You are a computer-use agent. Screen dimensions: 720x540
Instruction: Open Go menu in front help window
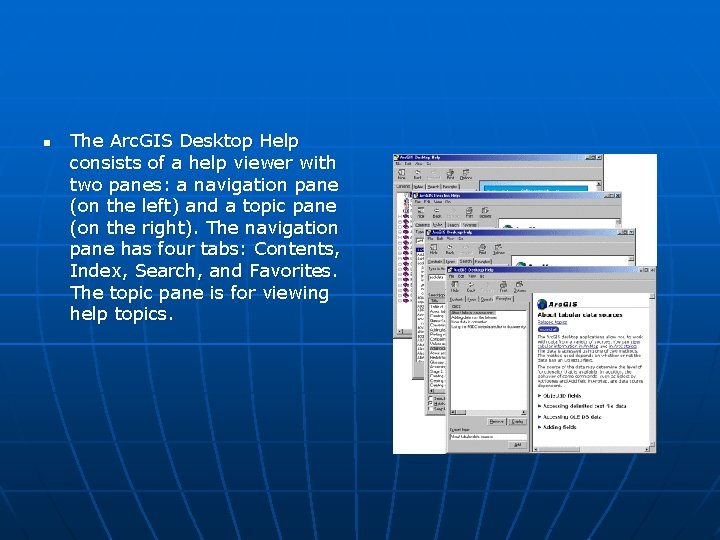point(482,276)
